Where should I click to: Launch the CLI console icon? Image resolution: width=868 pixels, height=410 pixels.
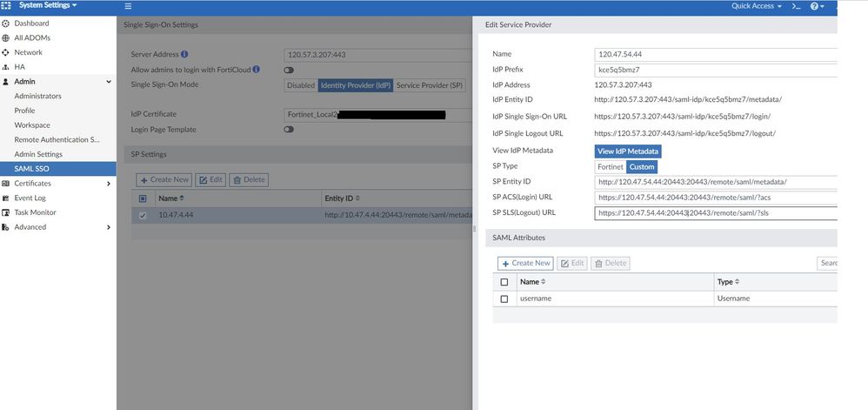pyautogui.click(x=796, y=6)
